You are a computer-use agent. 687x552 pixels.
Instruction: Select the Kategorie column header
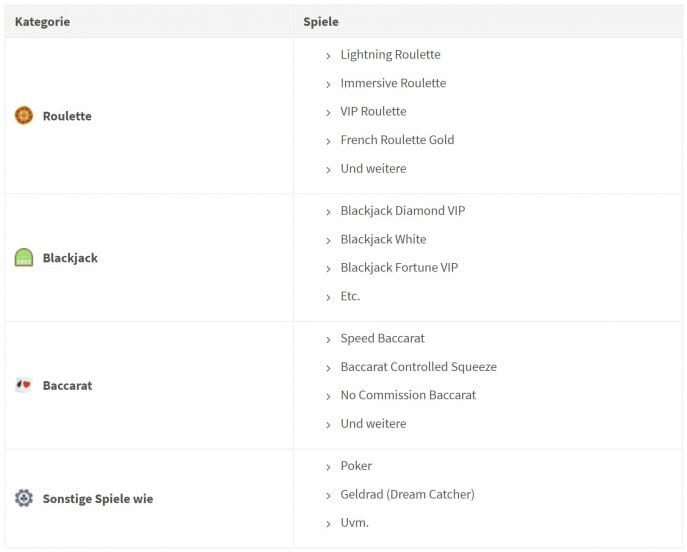click(42, 21)
